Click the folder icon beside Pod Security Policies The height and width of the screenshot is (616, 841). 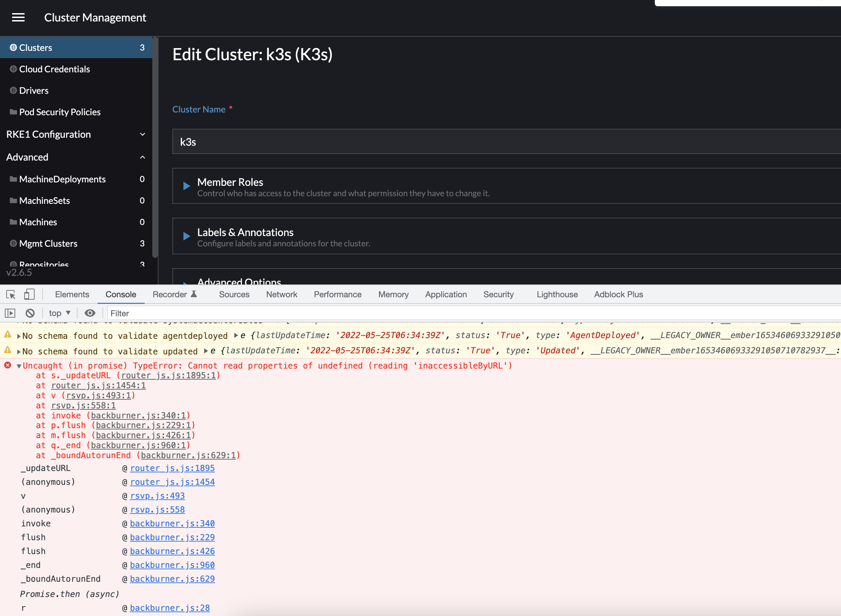(12, 112)
